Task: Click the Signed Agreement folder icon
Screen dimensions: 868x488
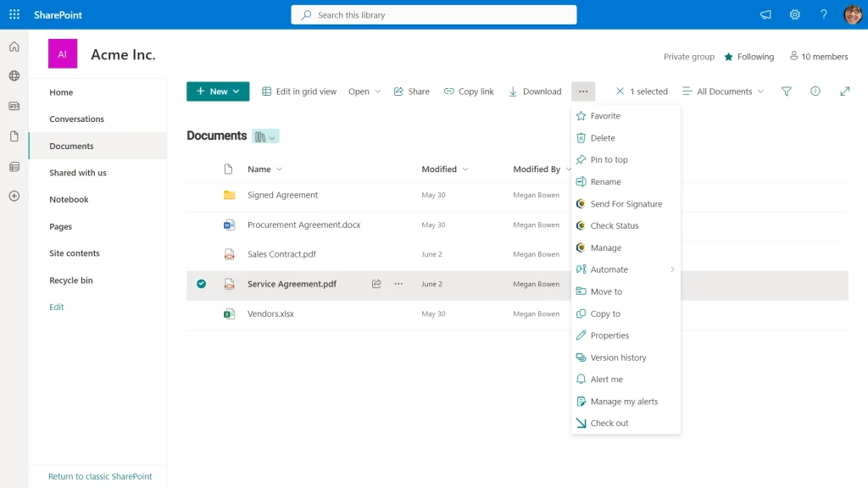Action: point(229,195)
